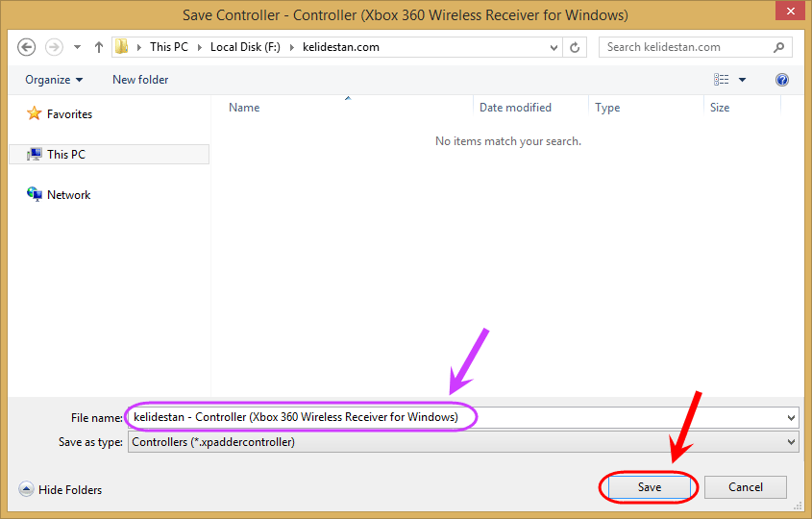Open File name dropdown arrow

[x=791, y=417]
